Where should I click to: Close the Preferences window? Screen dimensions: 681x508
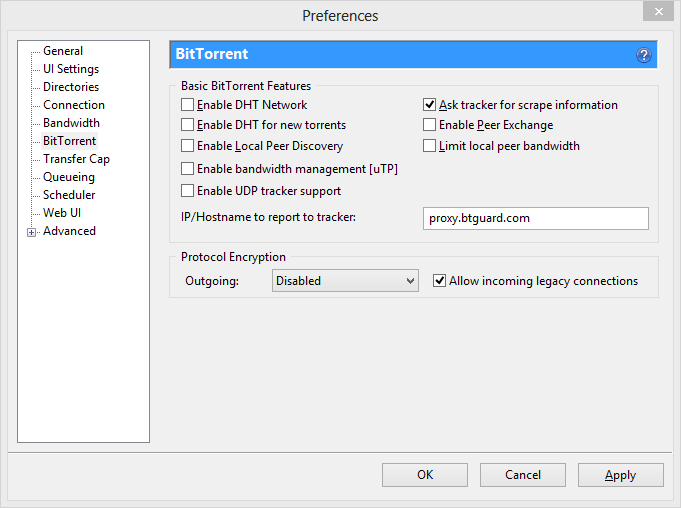click(656, 12)
